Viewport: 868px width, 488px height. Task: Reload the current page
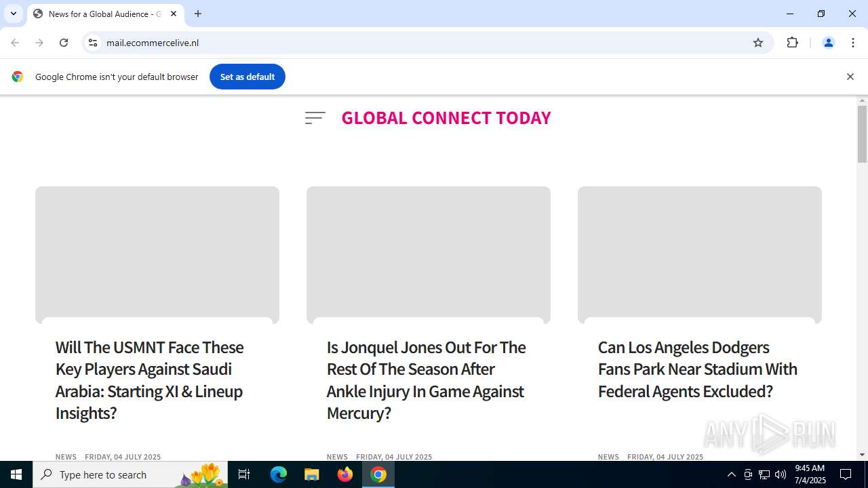[x=64, y=43]
